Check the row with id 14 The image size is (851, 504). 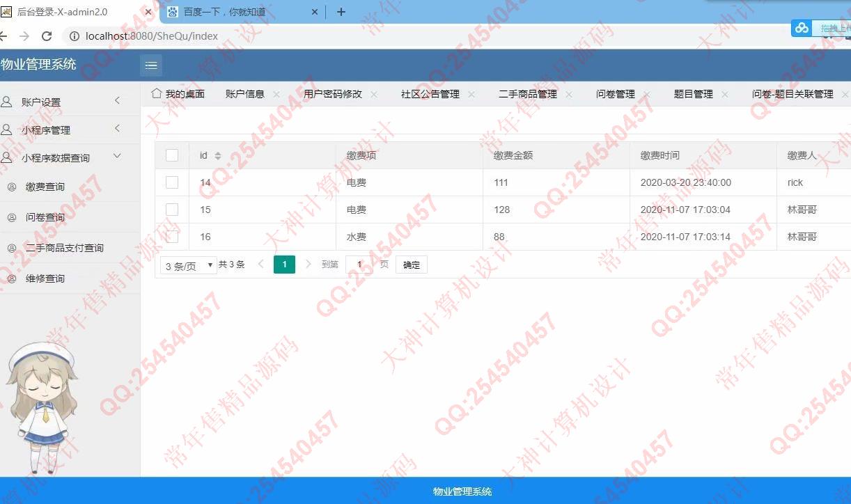[172, 182]
